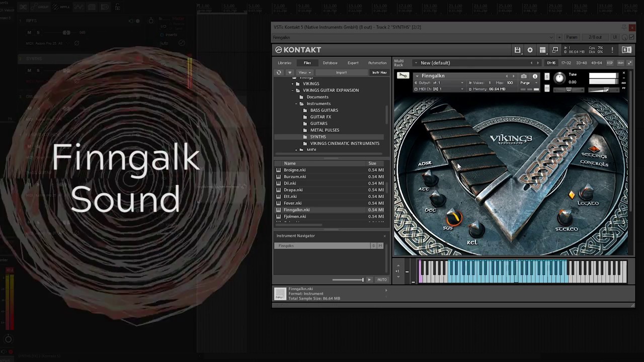Toggle mute on RIFFS track in DAW

pos(29,33)
